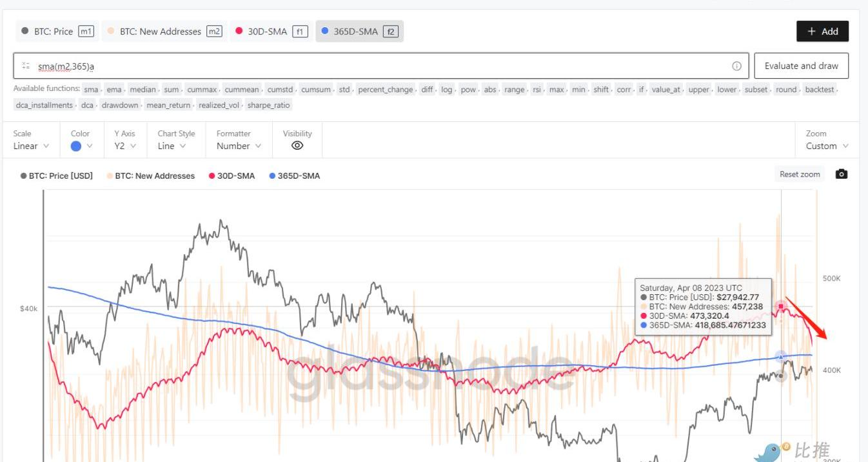Insert the max function
The image size is (868, 462).
pos(557,90)
